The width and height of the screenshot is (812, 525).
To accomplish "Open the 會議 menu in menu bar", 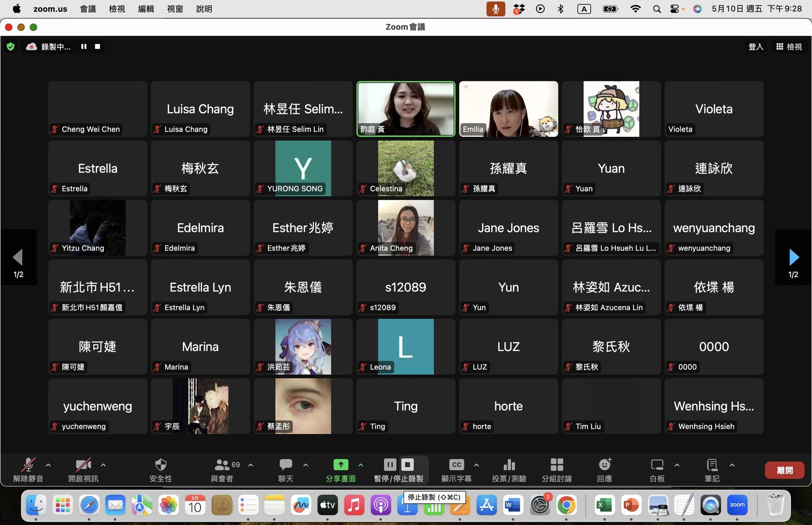I will tap(88, 9).
